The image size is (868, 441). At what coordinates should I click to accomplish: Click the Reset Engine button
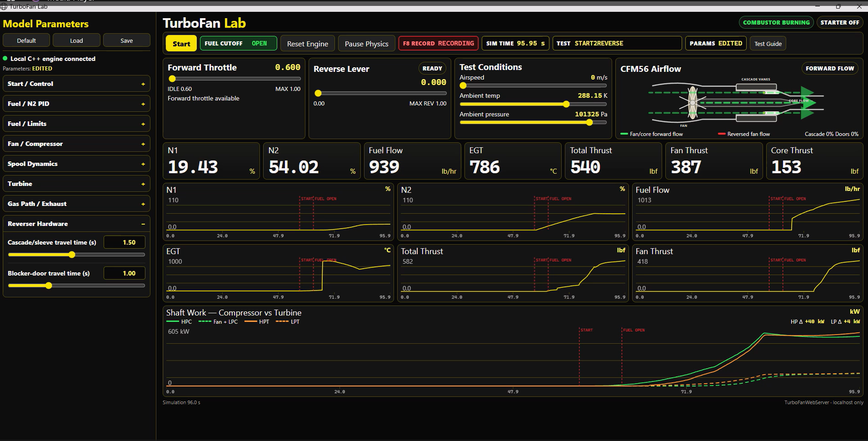307,44
